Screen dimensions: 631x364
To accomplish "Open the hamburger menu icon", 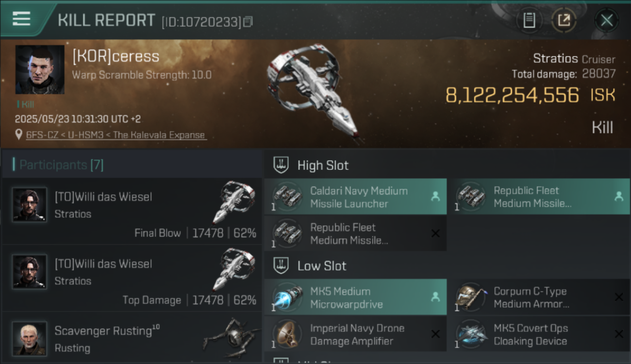I will click(21, 19).
